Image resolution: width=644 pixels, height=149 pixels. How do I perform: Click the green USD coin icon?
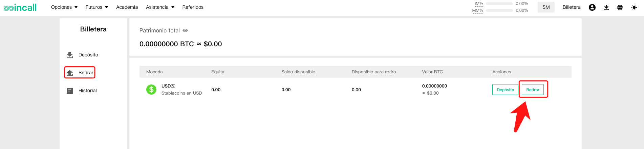pyautogui.click(x=151, y=90)
